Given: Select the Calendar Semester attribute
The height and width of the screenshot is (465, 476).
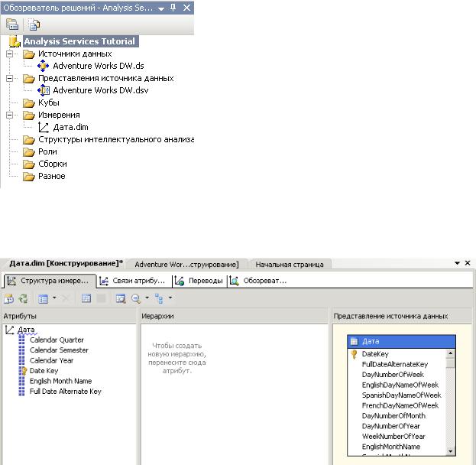Looking at the screenshot, I should point(59,350).
